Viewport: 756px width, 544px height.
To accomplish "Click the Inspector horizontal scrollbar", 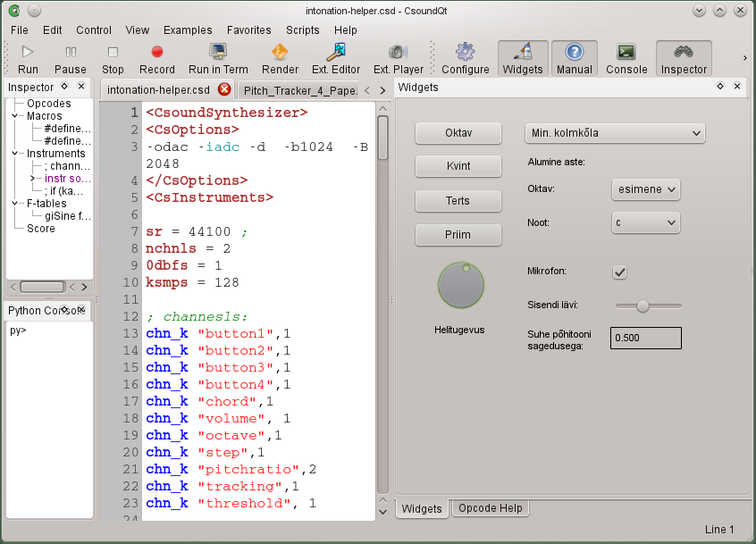I will point(42,287).
